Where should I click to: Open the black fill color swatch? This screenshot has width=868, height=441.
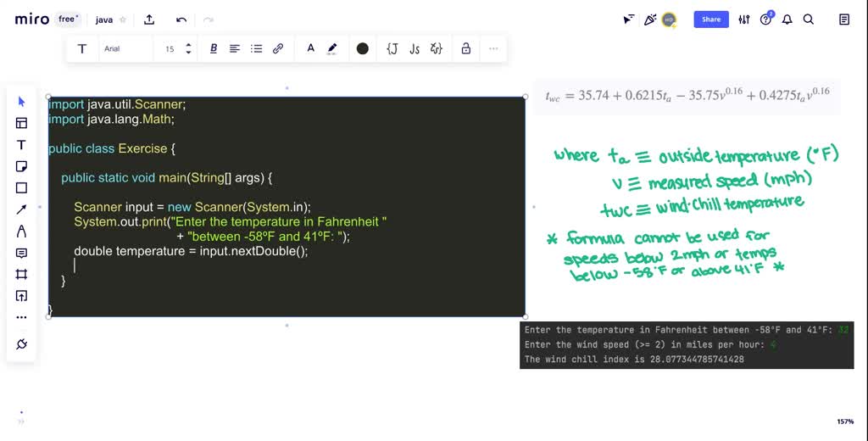[363, 48]
